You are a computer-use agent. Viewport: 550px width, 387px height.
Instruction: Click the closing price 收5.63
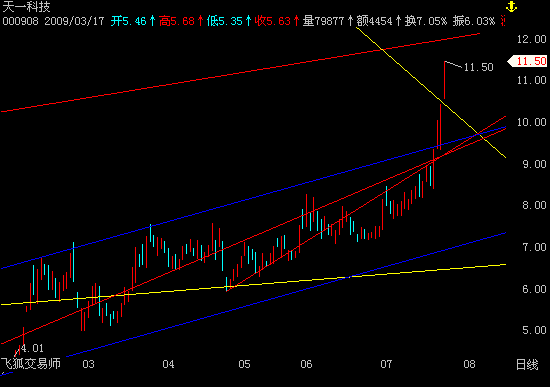tap(273, 21)
